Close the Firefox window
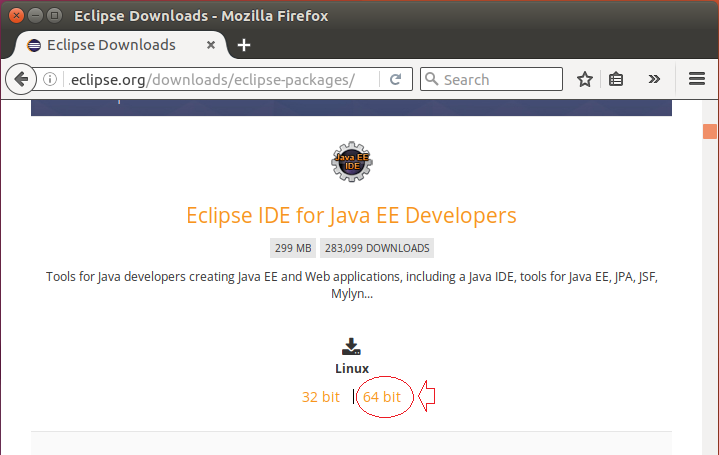This screenshot has width=719, height=455. [17, 16]
